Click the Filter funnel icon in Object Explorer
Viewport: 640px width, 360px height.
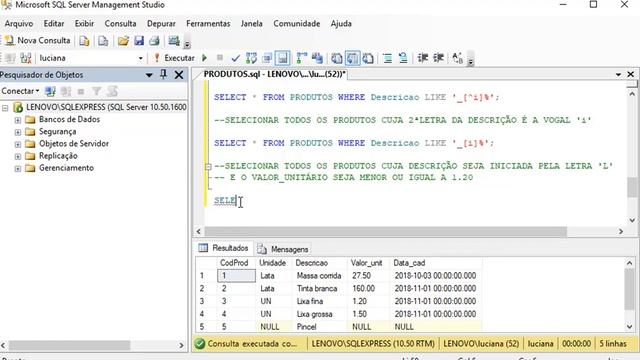(x=96, y=91)
